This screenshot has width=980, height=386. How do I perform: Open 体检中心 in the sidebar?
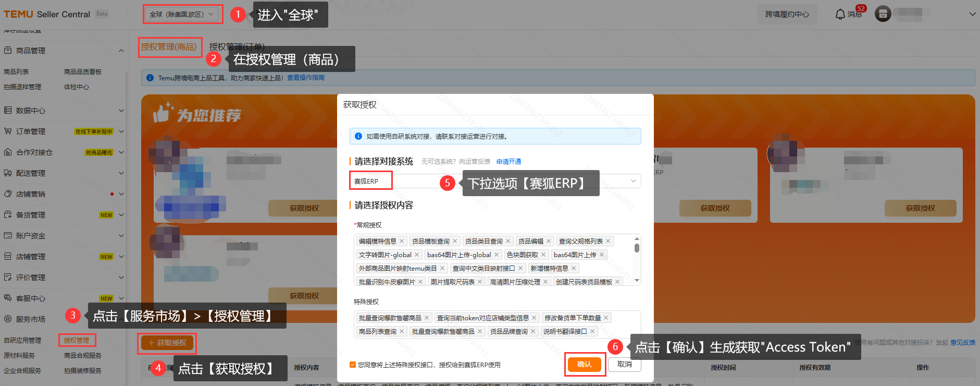[77, 87]
